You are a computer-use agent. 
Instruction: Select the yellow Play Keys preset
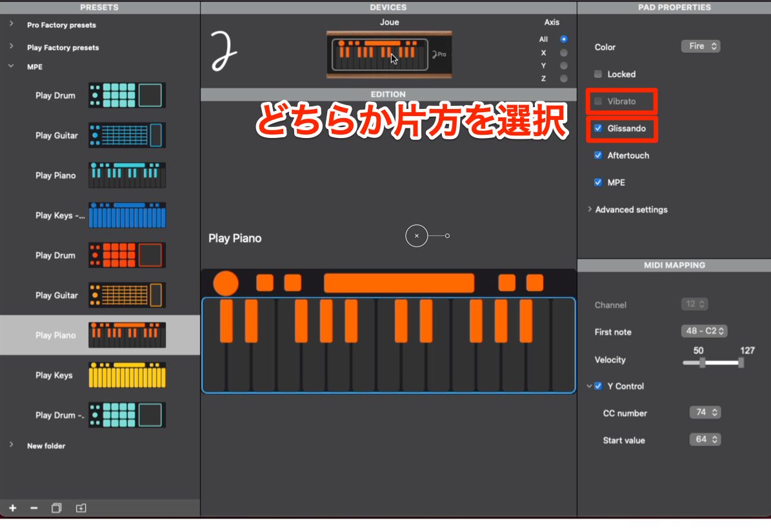(x=100, y=375)
